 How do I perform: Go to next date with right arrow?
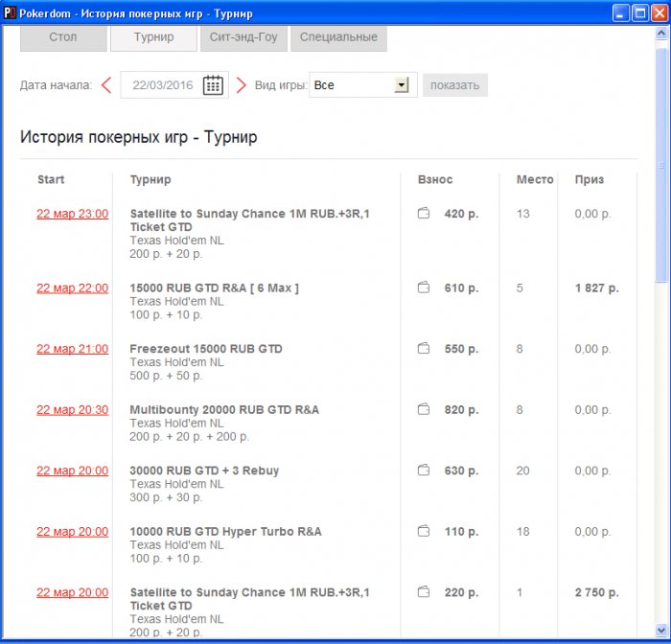click(x=242, y=84)
